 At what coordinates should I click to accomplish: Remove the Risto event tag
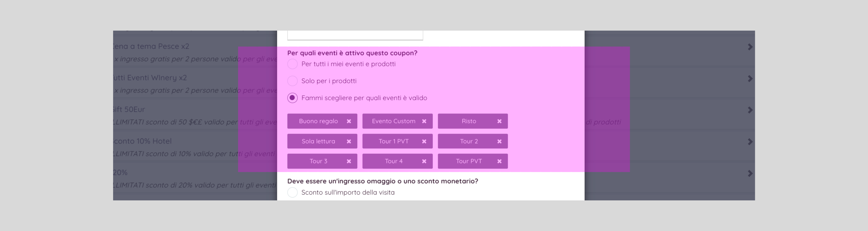pos(499,121)
